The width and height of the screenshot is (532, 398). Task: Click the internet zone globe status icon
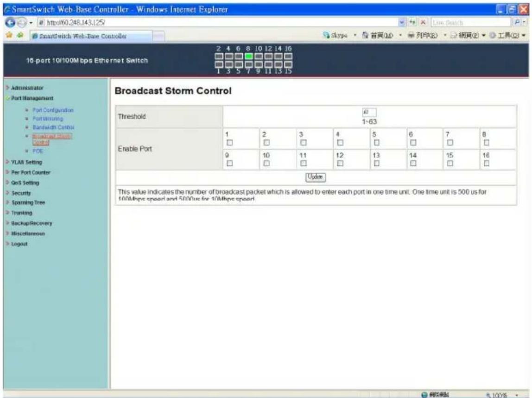[424, 395]
